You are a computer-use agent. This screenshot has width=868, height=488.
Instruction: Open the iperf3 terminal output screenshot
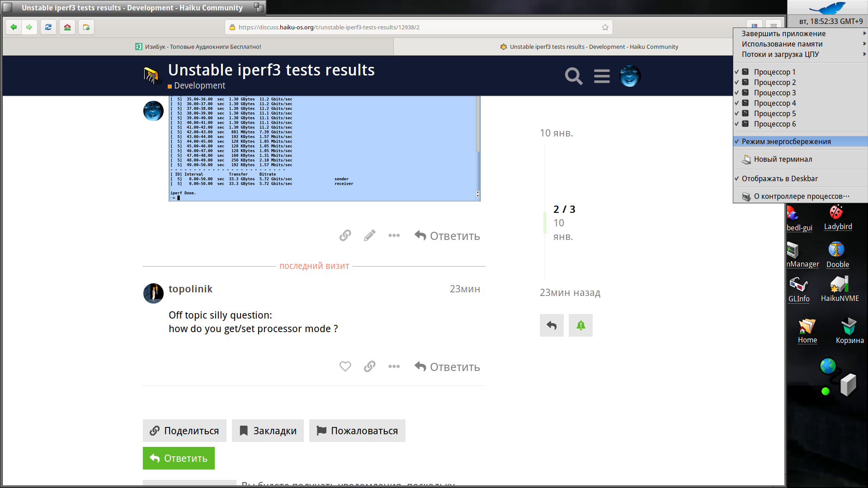coord(324,148)
